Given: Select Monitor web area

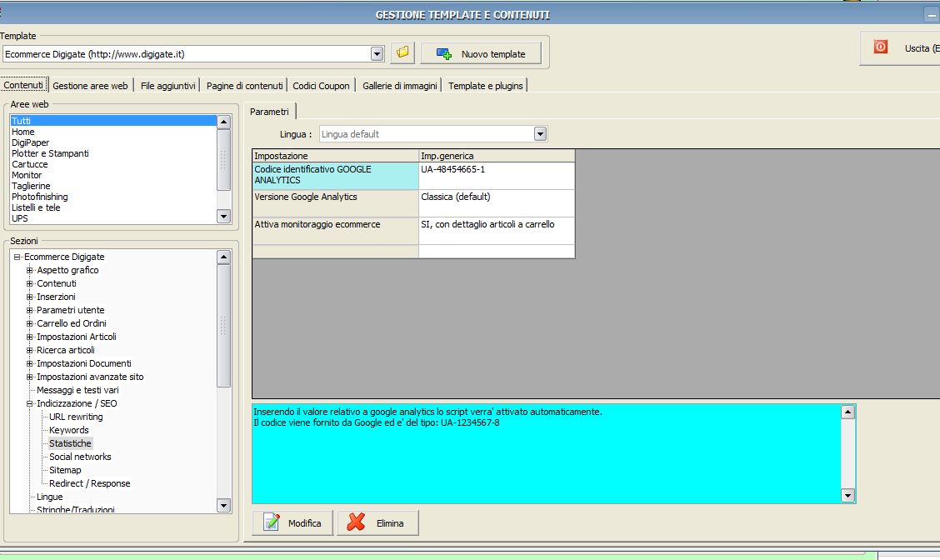Looking at the screenshot, I should coord(113,175).
